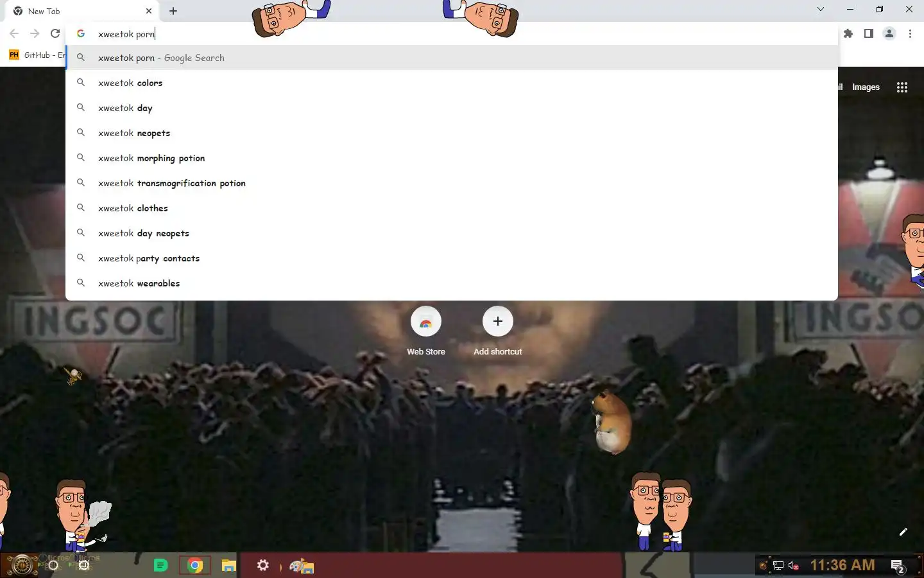
Task: Close the New Tab tab
Action: [x=149, y=11]
